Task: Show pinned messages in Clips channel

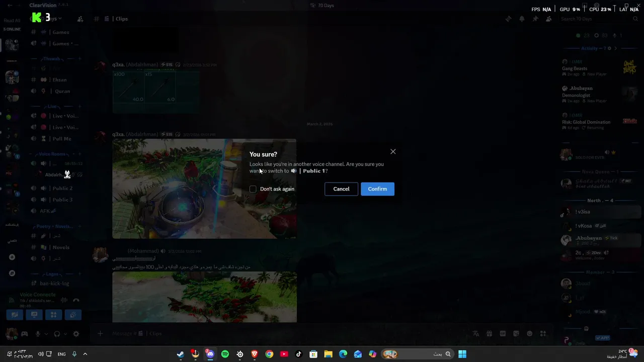Action: click(535, 19)
